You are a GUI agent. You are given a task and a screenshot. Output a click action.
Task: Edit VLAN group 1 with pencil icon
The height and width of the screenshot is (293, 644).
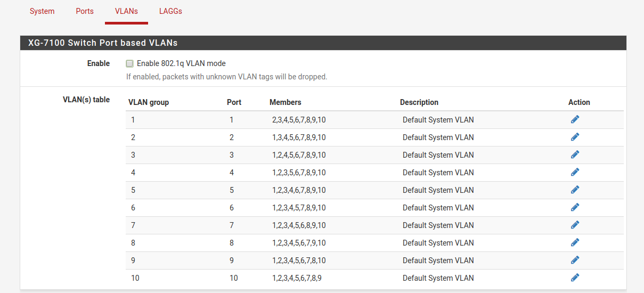pyautogui.click(x=575, y=119)
